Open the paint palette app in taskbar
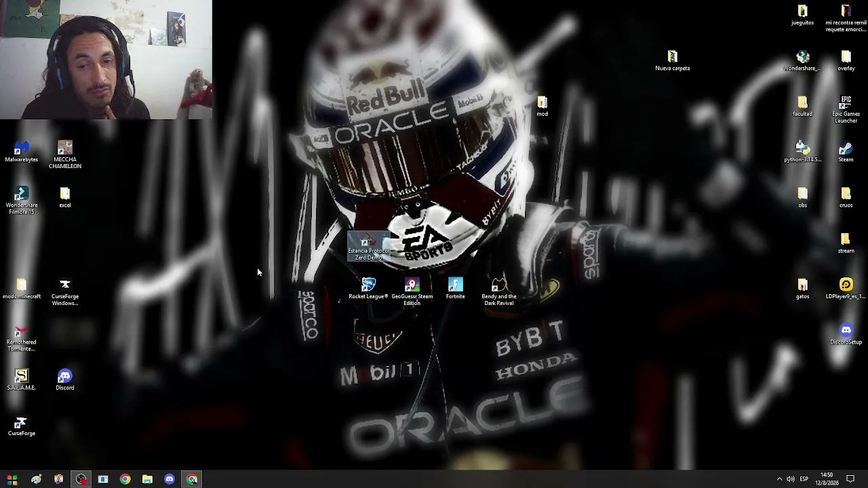The width and height of the screenshot is (868, 488). [36, 479]
